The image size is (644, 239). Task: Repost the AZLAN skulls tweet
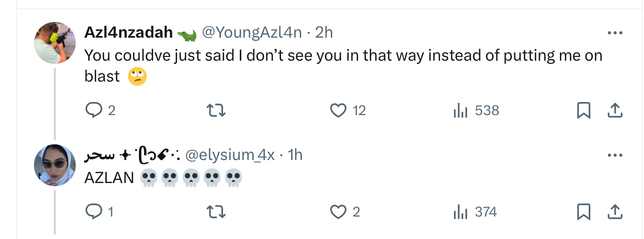click(x=216, y=212)
